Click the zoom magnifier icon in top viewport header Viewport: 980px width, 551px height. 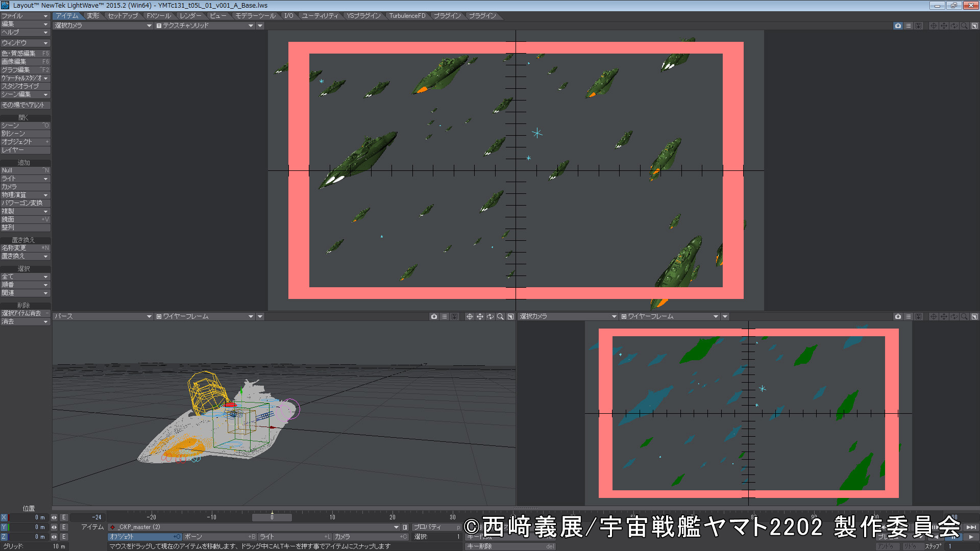coord(964,26)
